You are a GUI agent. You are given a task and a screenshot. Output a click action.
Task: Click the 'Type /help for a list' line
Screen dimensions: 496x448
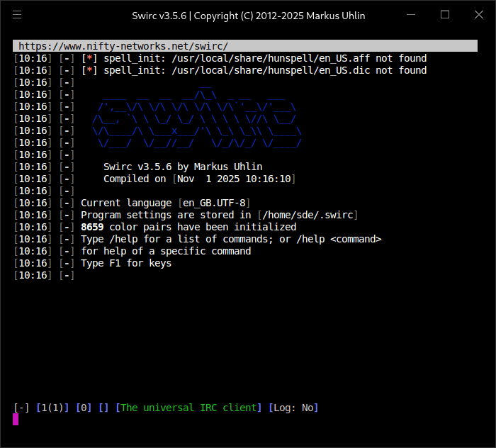[x=231, y=239]
